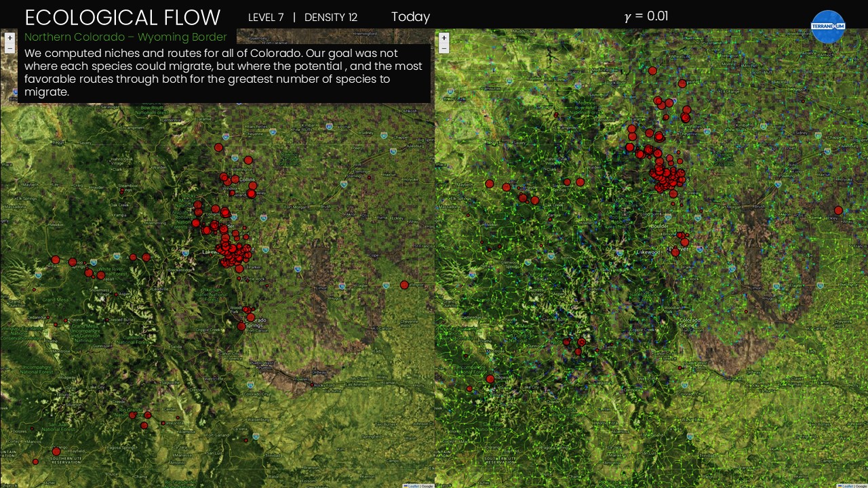Viewport: 868px width, 488px height.
Task: Click the gamma = 0.01 value
Action: coord(646,16)
